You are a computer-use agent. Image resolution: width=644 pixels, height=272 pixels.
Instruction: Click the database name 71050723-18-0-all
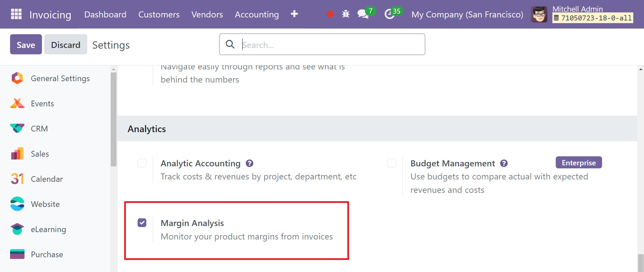coord(593,18)
